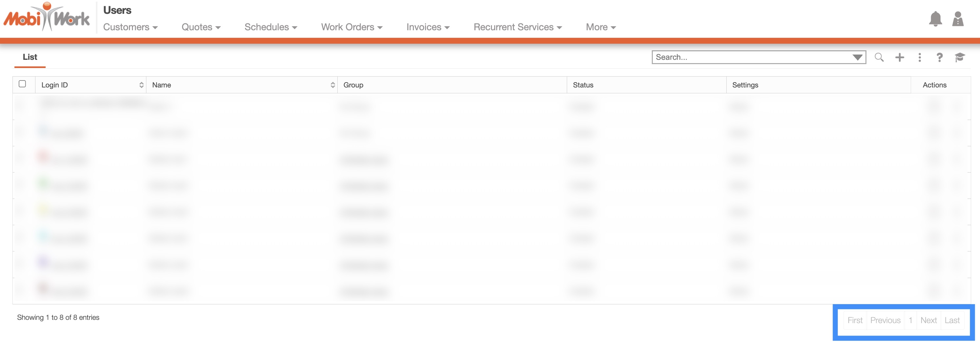Click the question mark help icon
The height and width of the screenshot is (355, 980).
point(939,57)
